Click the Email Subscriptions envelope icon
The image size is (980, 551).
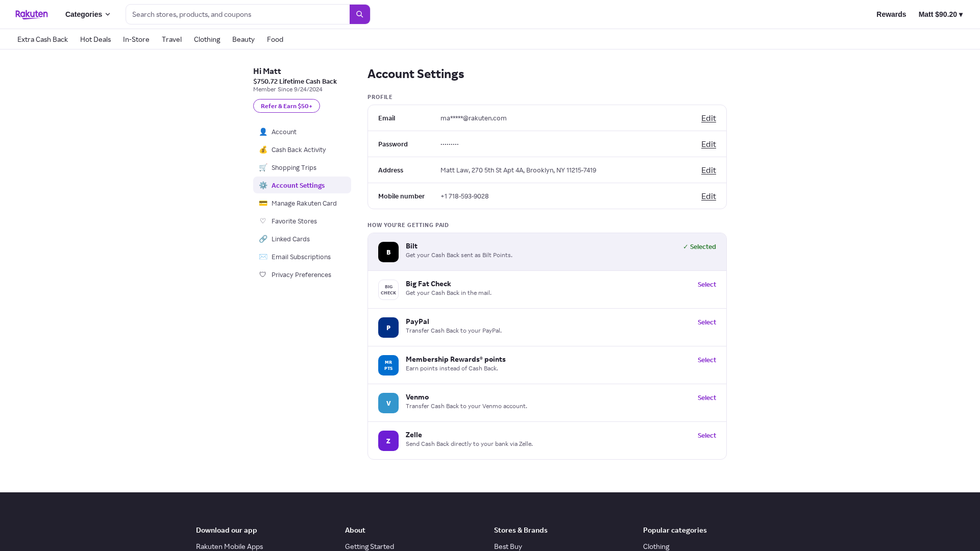(x=263, y=257)
